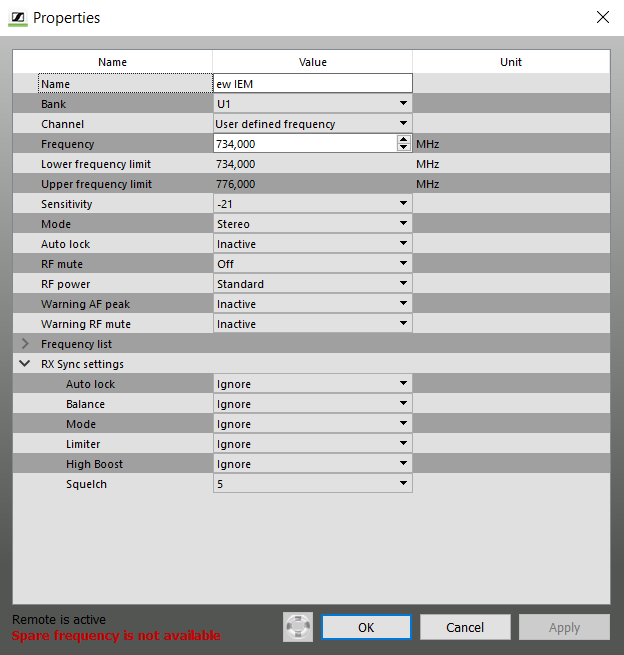The width and height of the screenshot is (624, 655).
Task: Open the High Boost dropdown showing Ignore
Action: 312,464
